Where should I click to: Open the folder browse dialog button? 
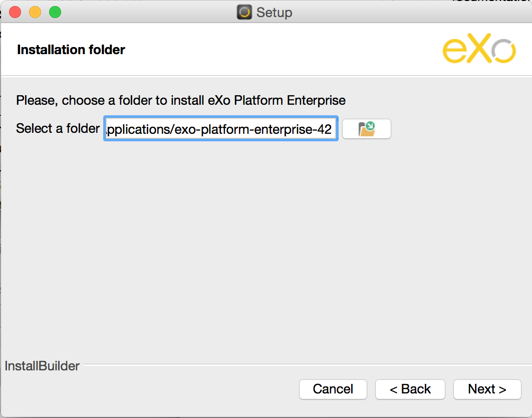(366, 129)
